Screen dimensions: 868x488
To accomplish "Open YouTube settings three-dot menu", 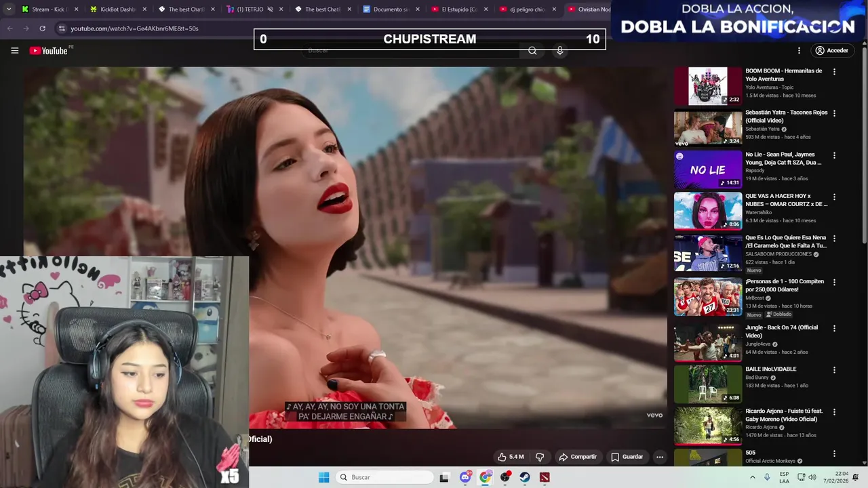I will pos(799,51).
